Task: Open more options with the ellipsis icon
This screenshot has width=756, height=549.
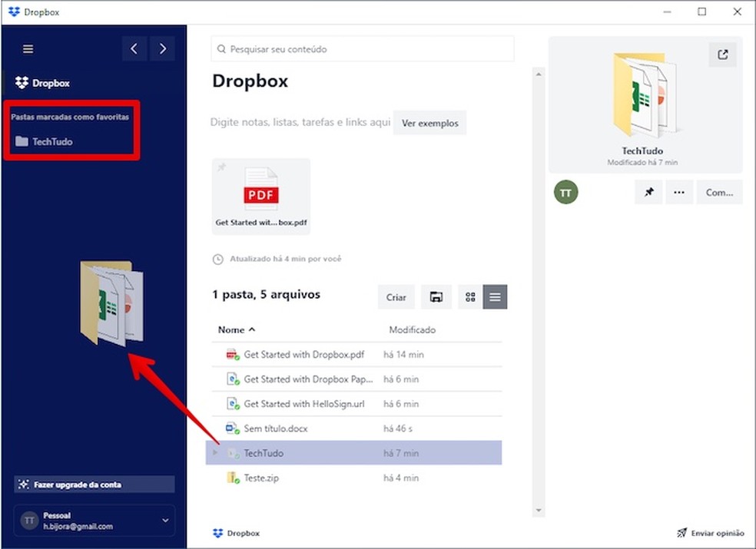Action: tap(679, 192)
